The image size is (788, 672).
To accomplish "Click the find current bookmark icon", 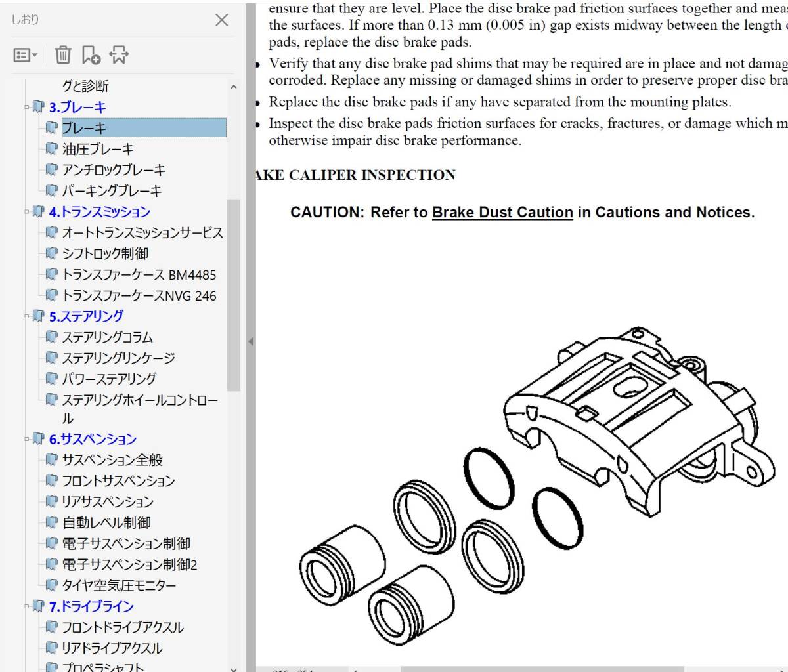I will point(119,55).
